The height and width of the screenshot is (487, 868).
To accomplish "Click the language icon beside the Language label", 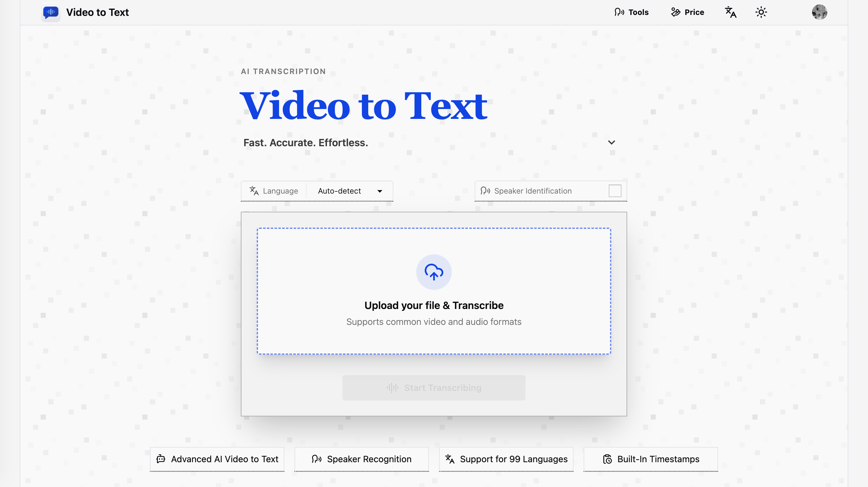I will [254, 191].
